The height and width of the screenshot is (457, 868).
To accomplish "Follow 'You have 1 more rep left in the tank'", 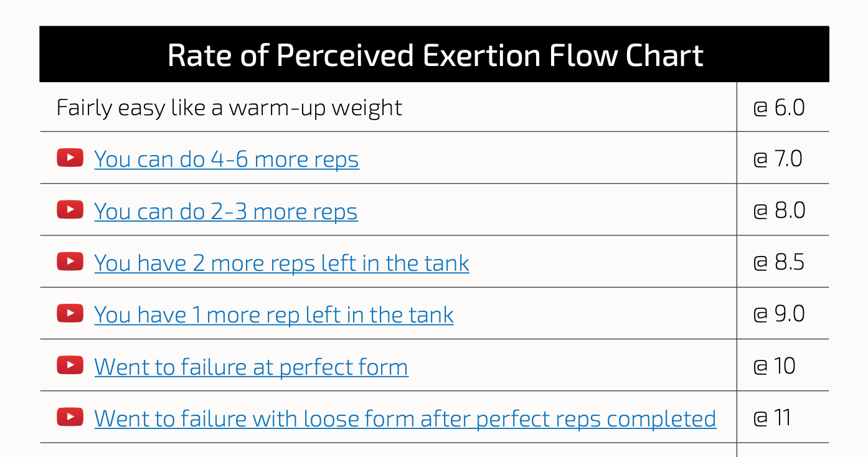I will [x=274, y=315].
